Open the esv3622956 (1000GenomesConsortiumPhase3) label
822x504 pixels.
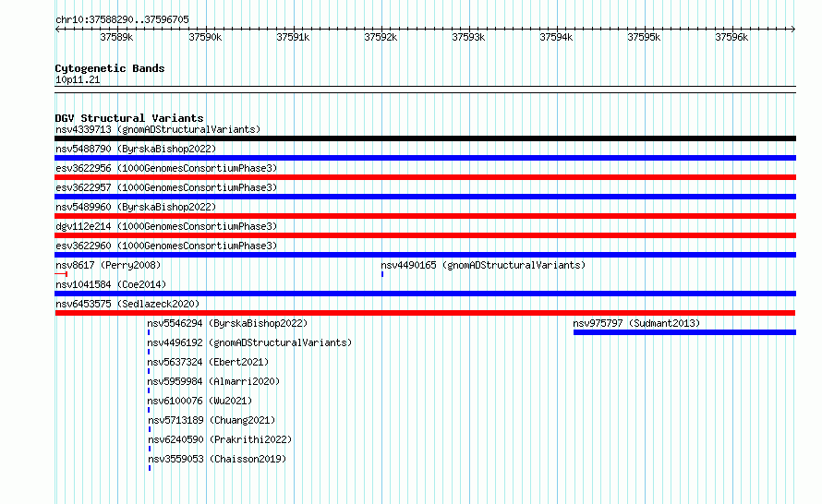coord(166,168)
